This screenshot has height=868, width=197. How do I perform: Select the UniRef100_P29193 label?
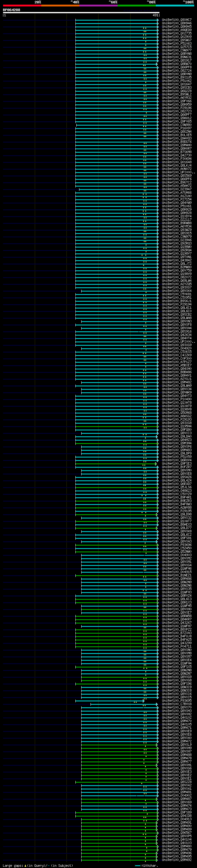(x=176, y=419)
